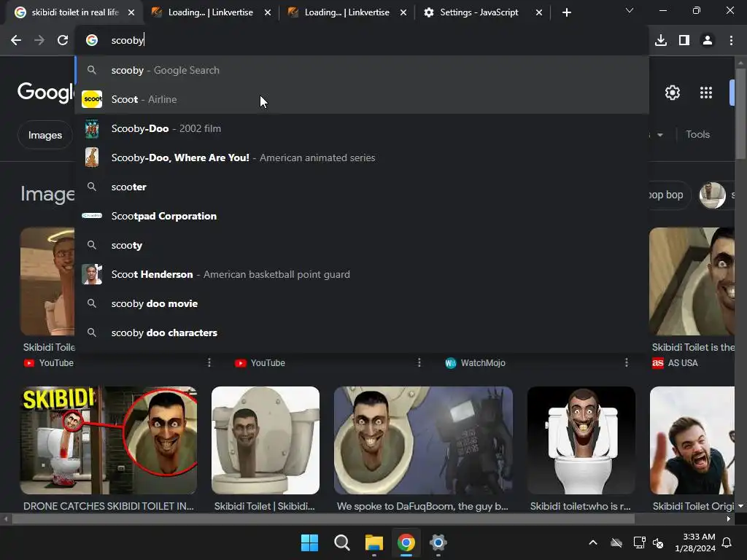747x560 pixels.
Task: Open the Google apps grid
Action: tap(706, 93)
